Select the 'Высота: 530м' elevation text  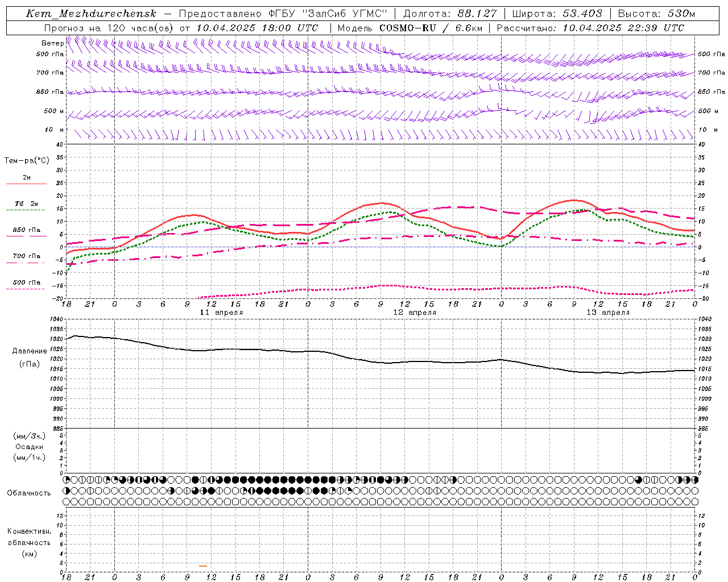[656, 14]
